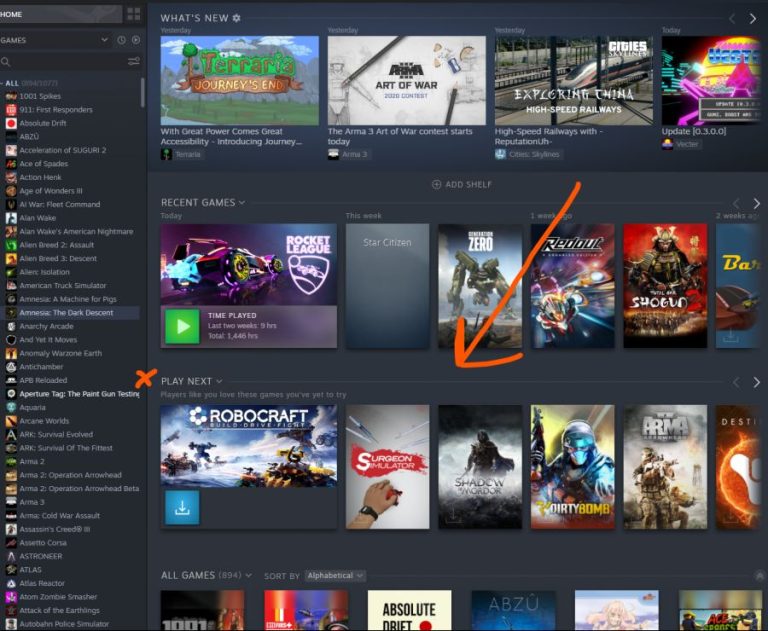The image size is (768, 631).
Task: Open All Games shelf dropdown
Action: (249, 575)
